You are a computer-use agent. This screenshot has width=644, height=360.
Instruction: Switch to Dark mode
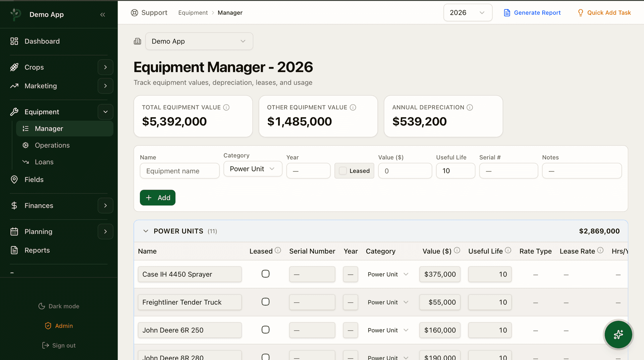tap(59, 306)
